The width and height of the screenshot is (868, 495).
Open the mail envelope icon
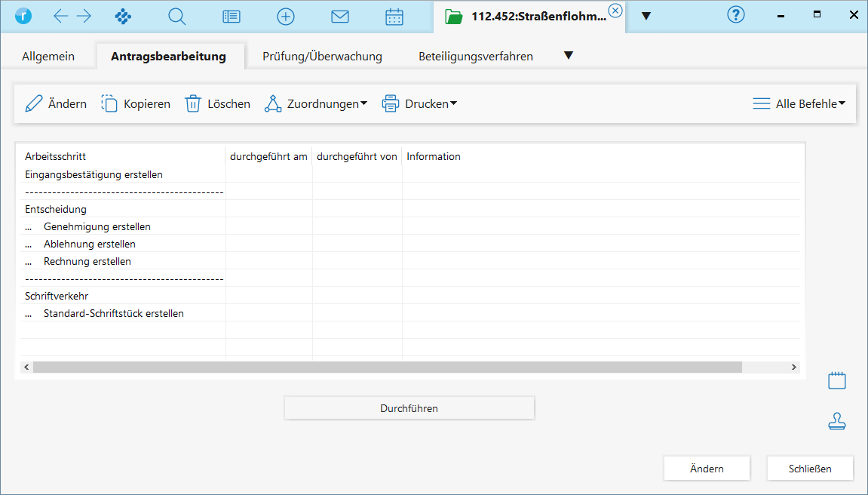(x=340, y=16)
